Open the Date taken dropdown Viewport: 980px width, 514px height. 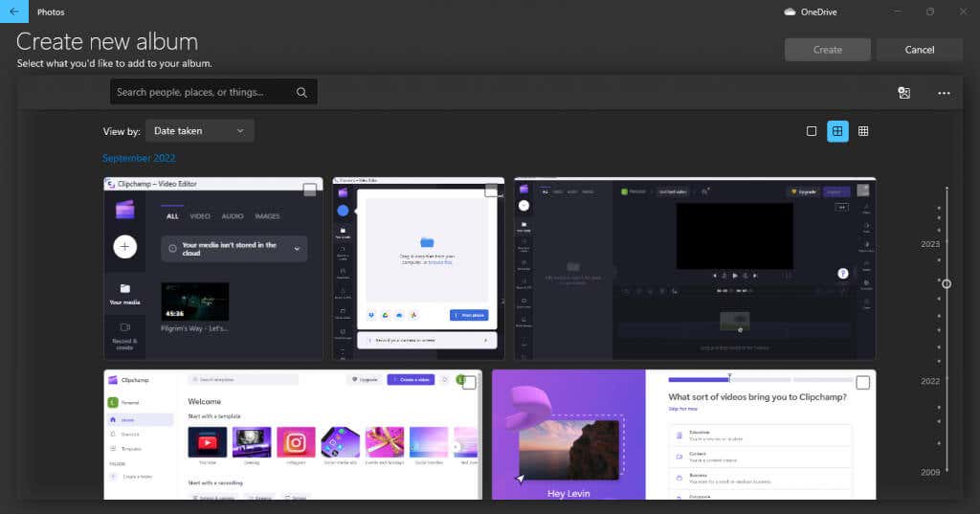(x=199, y=131)
